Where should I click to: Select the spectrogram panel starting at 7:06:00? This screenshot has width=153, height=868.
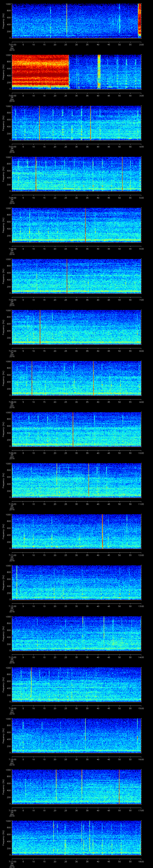coord(77,276)
